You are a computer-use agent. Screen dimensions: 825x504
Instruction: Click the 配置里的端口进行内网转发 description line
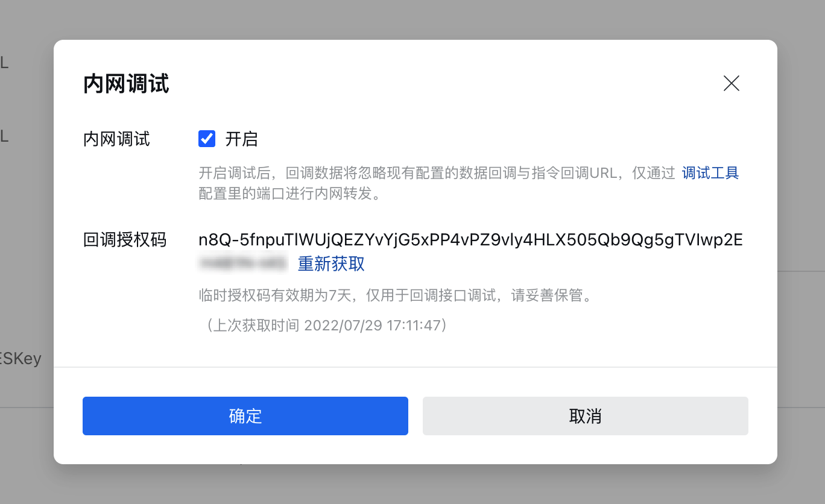[289, 194]
